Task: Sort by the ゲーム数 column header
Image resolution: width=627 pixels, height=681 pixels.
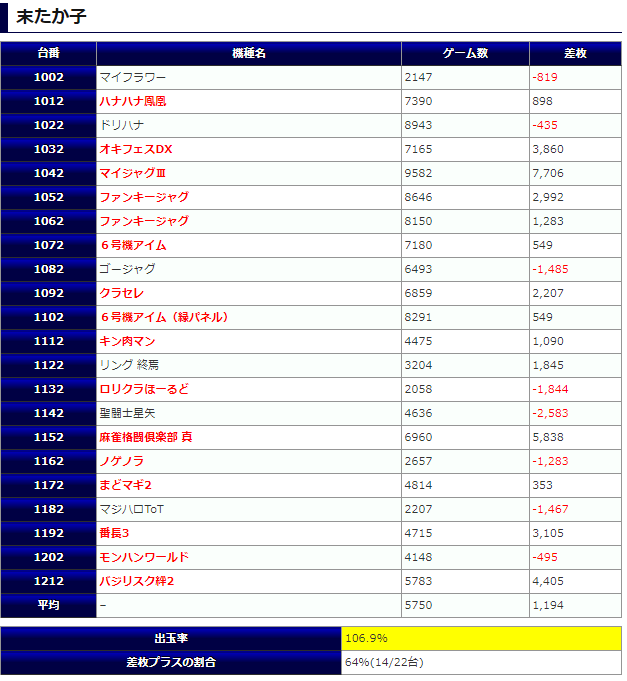Action: [465, 53]
